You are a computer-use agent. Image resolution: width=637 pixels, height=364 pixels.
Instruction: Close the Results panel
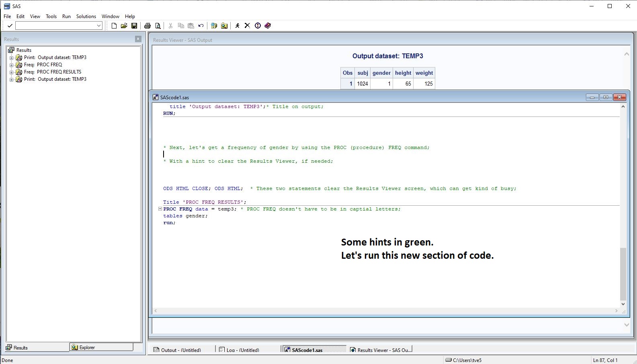138,39
